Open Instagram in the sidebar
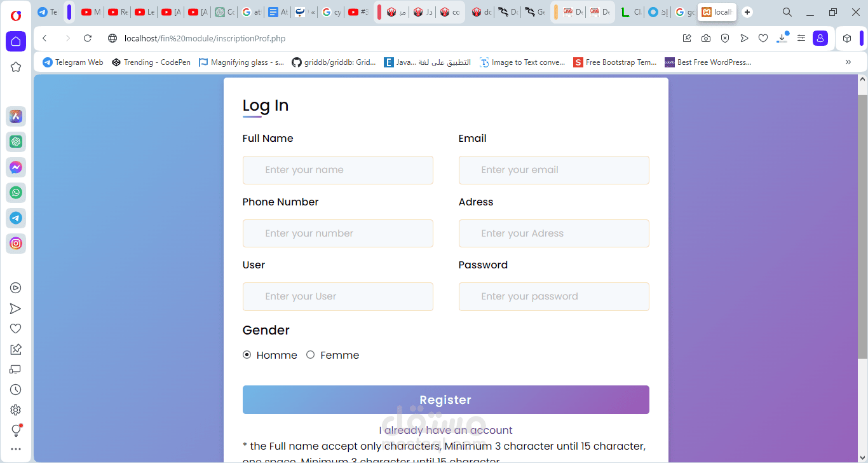868x463 pixels. (x=16, y=244)
